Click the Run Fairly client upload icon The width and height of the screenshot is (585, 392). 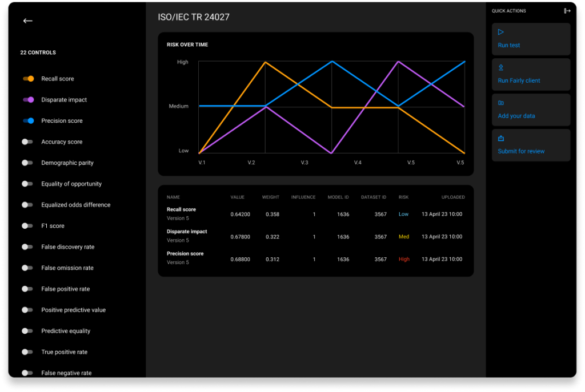click(500, 67)
